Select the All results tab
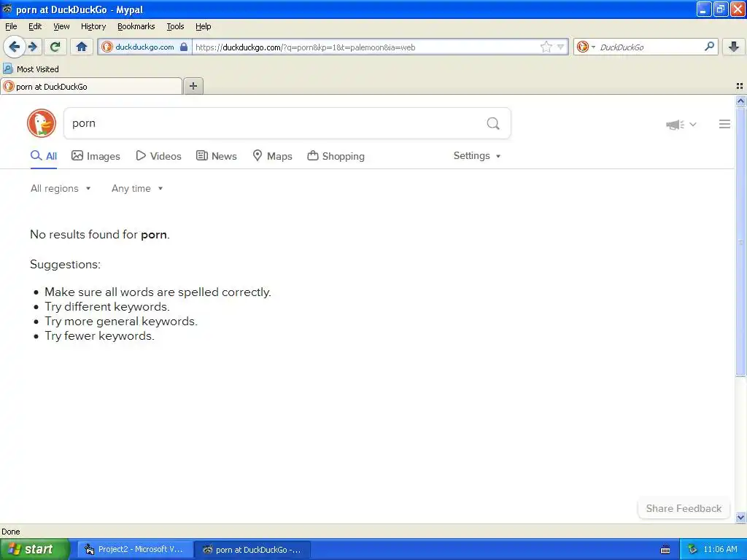This screenshot has width=747, height=560. [44, 156]
